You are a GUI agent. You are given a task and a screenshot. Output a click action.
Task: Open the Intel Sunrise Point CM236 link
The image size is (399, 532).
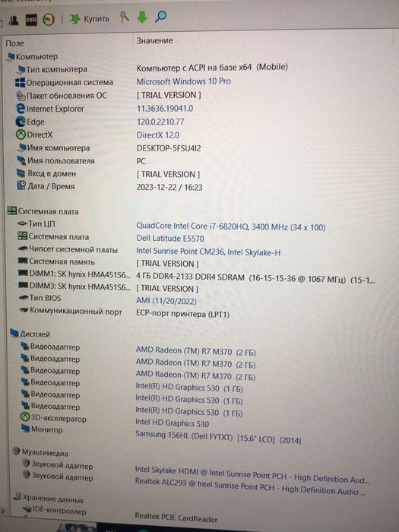coord(208,252)
